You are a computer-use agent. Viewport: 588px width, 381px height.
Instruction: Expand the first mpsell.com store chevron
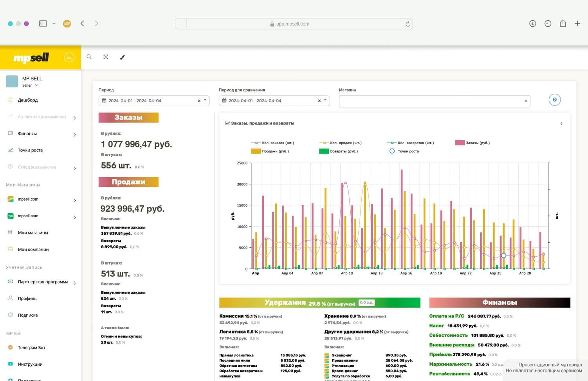click(x=75, y=200)
